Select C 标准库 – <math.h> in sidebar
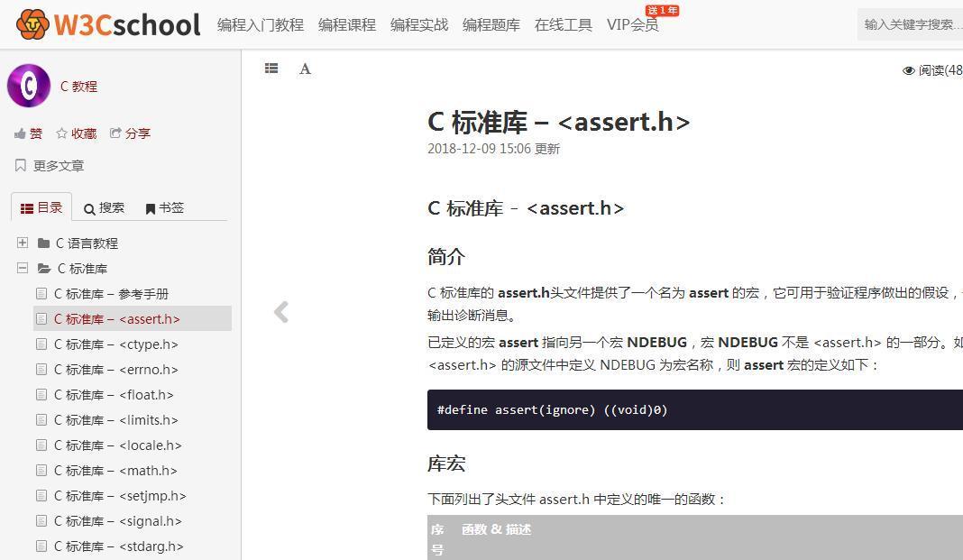The height and width of the screenshot is (560, 963). pos(114,470)
